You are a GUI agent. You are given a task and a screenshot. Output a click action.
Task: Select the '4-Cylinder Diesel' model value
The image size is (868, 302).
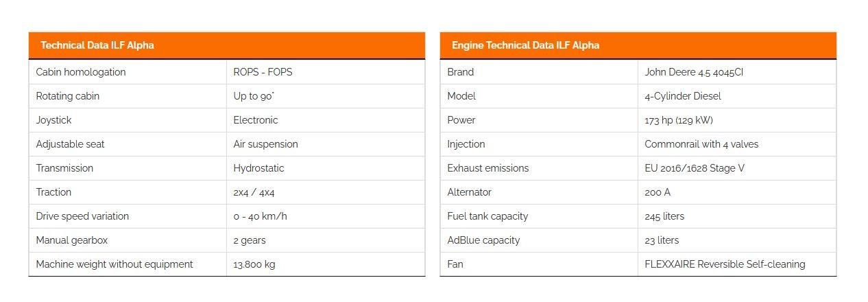coord(683,96)
